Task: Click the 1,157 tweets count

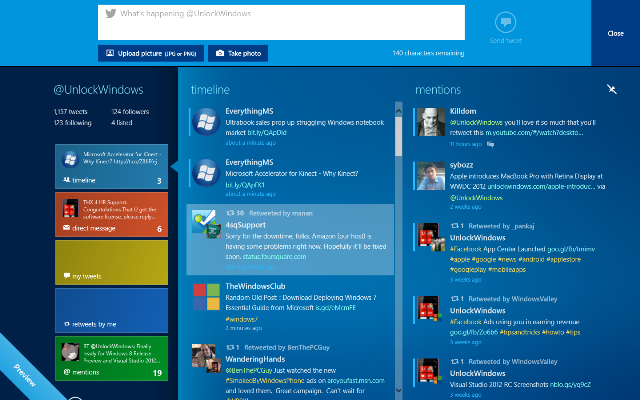Action: tap(70, 111)
